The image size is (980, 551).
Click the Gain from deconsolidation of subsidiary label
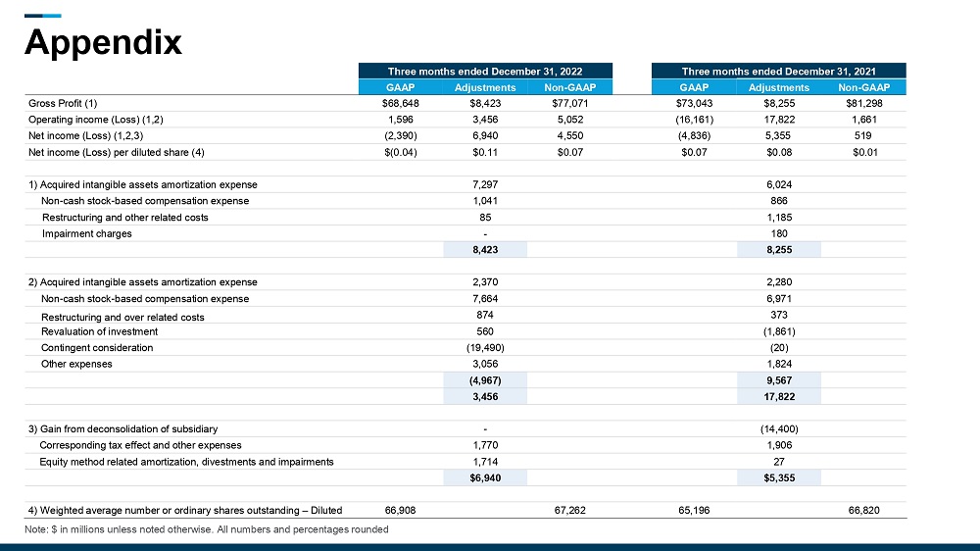(x=122, y=429)
